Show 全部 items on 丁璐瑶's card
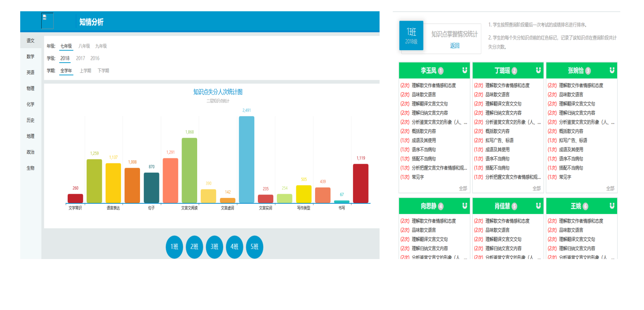 coord(537,188)
